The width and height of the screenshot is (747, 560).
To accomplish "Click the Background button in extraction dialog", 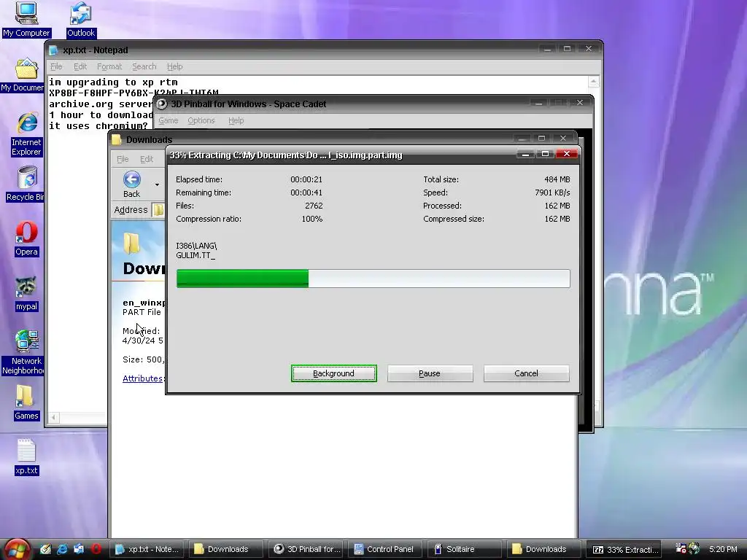I will [334, 373].
